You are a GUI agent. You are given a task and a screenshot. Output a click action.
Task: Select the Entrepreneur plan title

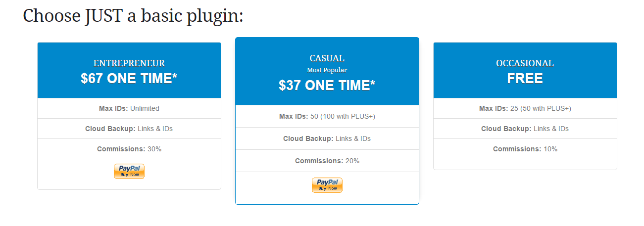click(129, 63)
